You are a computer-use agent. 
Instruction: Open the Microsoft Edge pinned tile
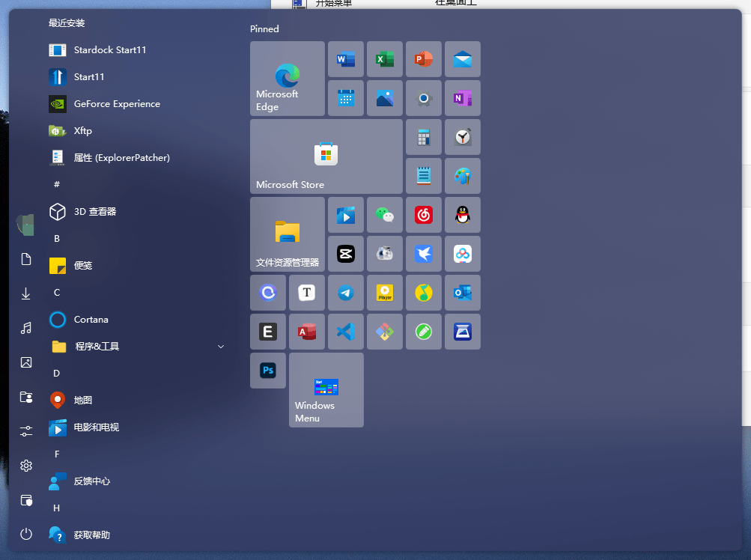288,79
